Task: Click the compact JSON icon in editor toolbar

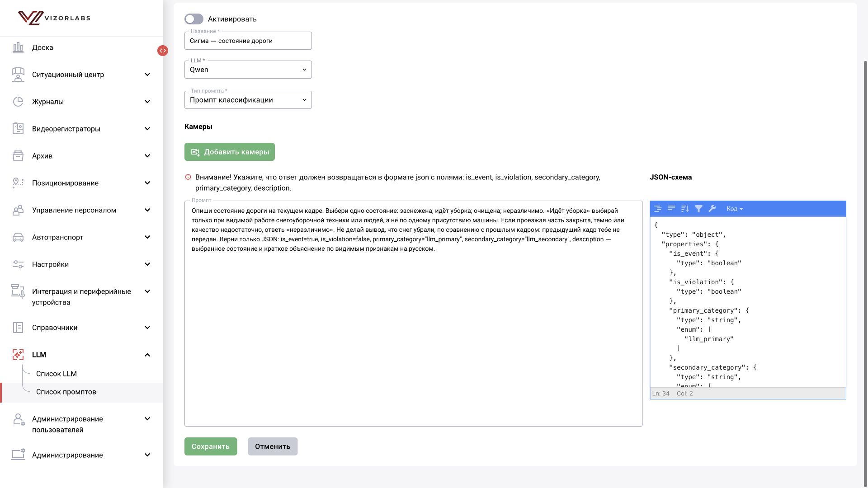Action: [x=671, y=209]
